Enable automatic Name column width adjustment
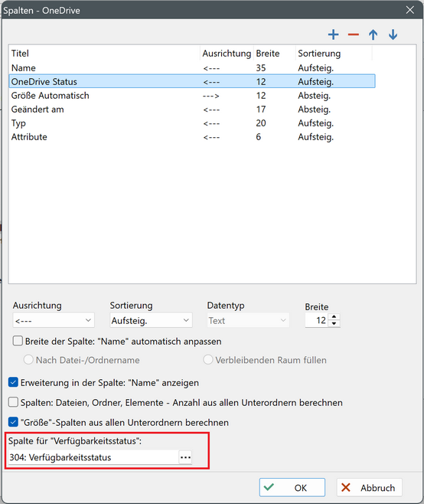The image size is (424, 504). 18,341
